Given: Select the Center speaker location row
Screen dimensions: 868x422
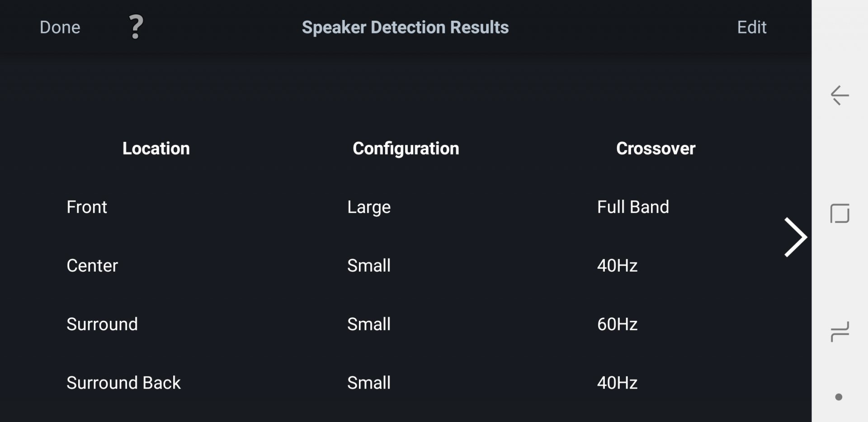Looking at the screenshot, I should [x=92, y=266].
